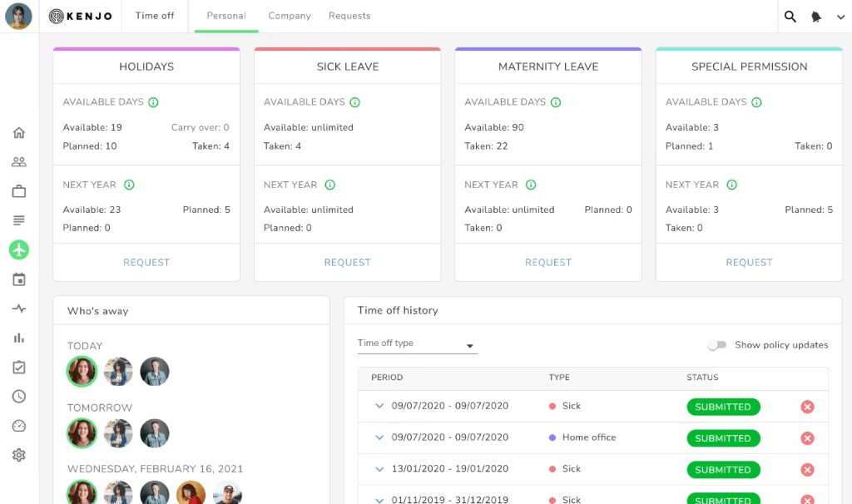Open the pulse activity sidebar icon
Viewport: 852px width, 504px height.
point(19,309)
